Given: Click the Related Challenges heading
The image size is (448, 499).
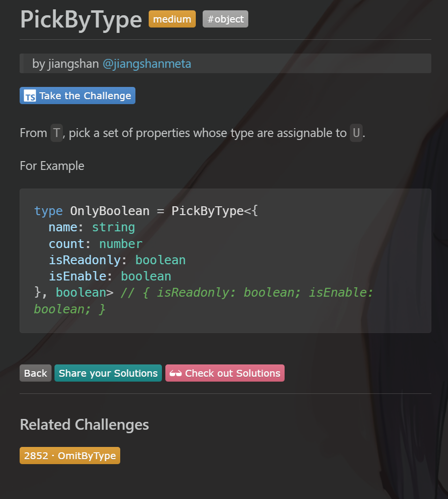Looking at the screenshot, I should 84,424.
